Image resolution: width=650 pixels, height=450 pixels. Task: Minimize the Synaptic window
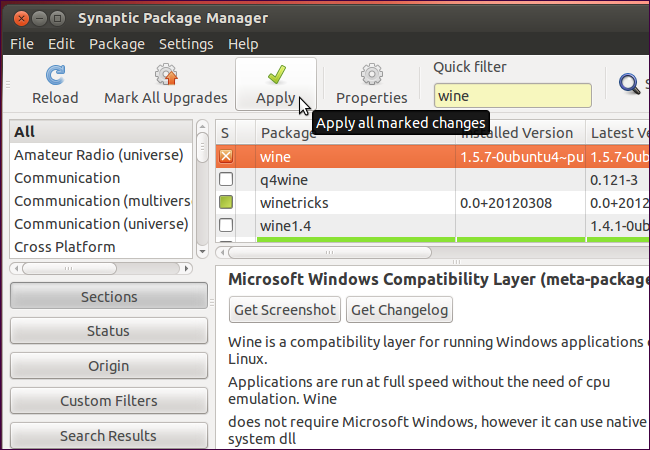pos(39,18)
